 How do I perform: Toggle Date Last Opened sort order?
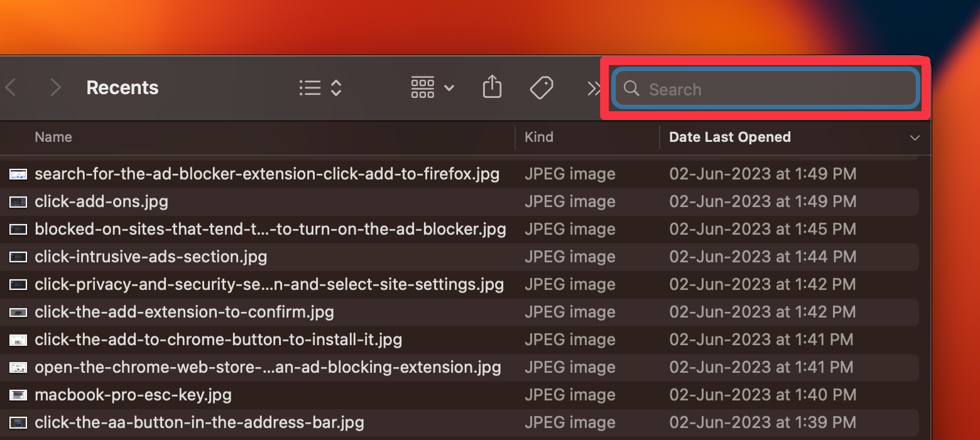(729, 137)
